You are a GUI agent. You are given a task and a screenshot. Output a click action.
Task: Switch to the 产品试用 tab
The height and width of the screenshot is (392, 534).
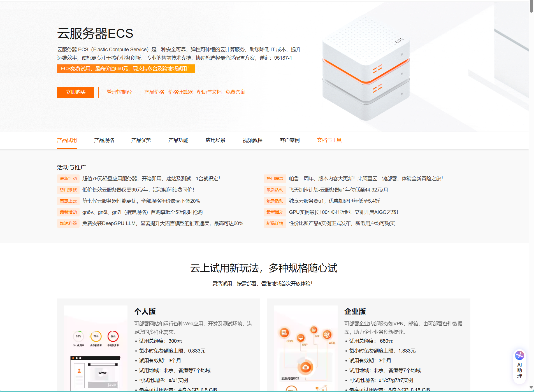tap(67, 140)
